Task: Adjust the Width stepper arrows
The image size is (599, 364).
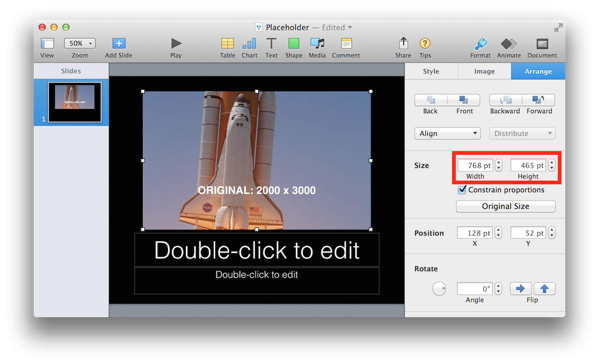Action: tap(498, 166)
